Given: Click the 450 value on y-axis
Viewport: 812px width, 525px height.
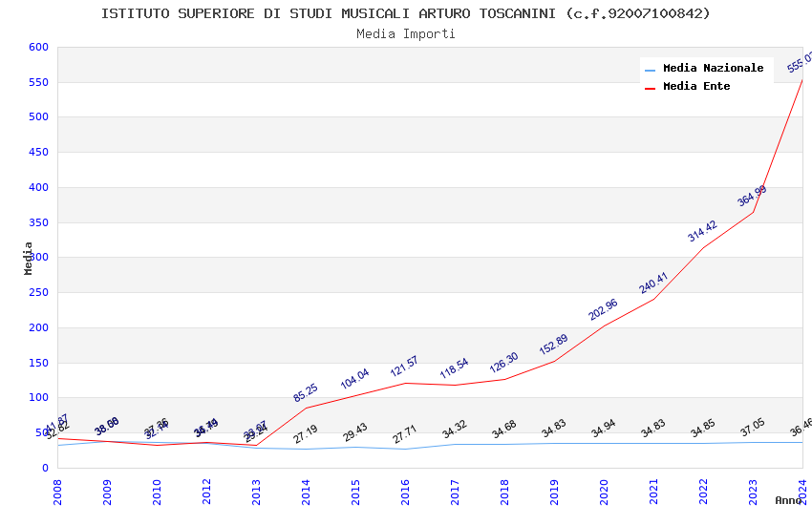Looking at the screenshot, I should (38, 152).
